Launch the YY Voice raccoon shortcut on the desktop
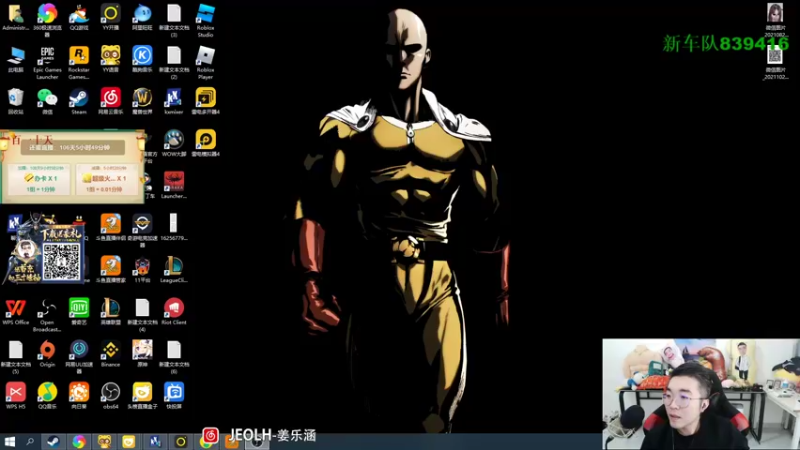 [x=110, y=59]
